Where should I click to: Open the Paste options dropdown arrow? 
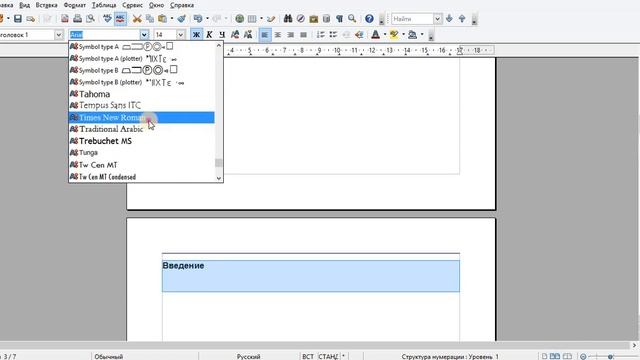(x=171, y=19)
